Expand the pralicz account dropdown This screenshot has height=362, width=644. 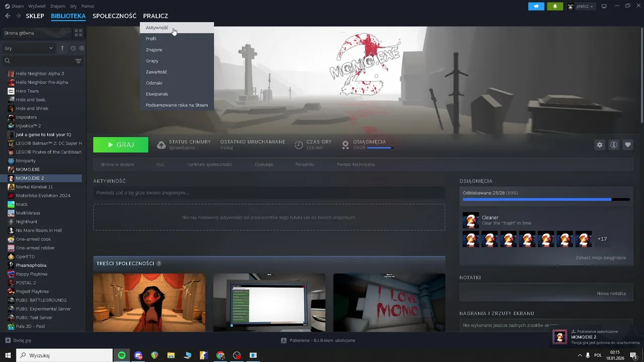point(581,7)
